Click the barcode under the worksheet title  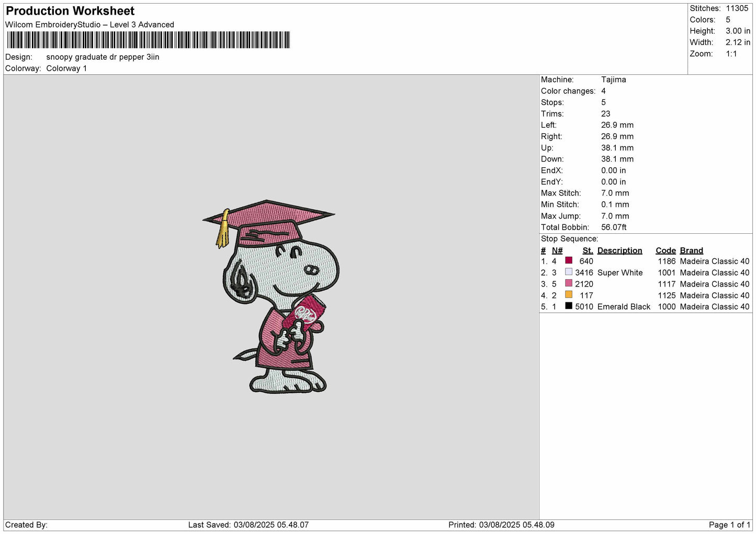[148, 40]
